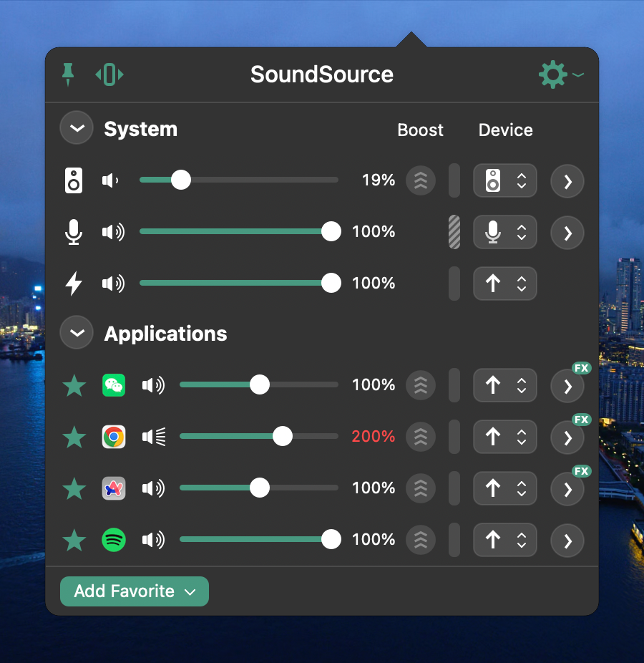Click the Boost column header
644x663 pixels.
click(421, 130)
